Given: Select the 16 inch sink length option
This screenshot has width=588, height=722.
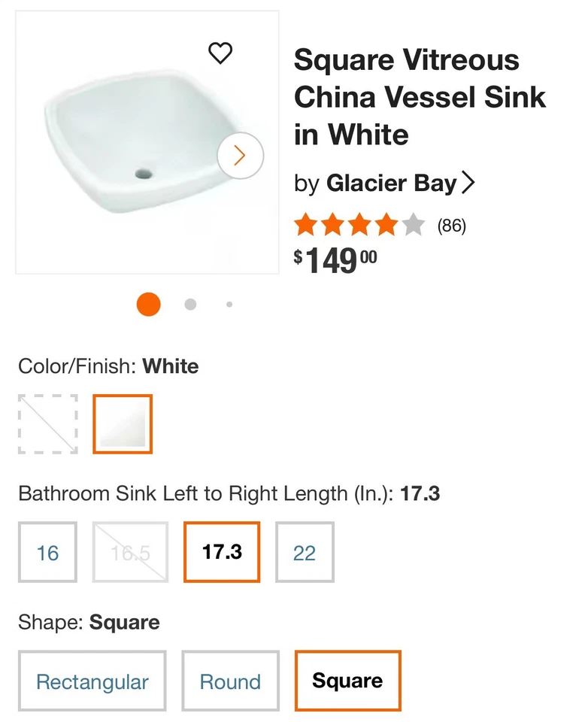Looking at the screenshot, I should click(x=47, y=551).
